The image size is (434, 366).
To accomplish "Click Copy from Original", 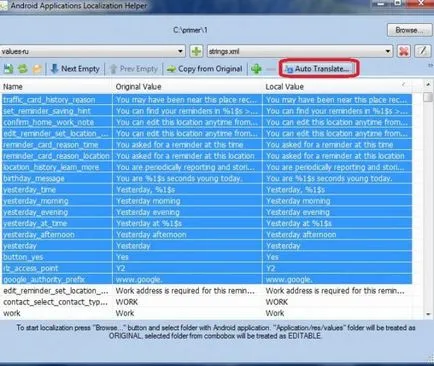I will [x=205, y=69].
